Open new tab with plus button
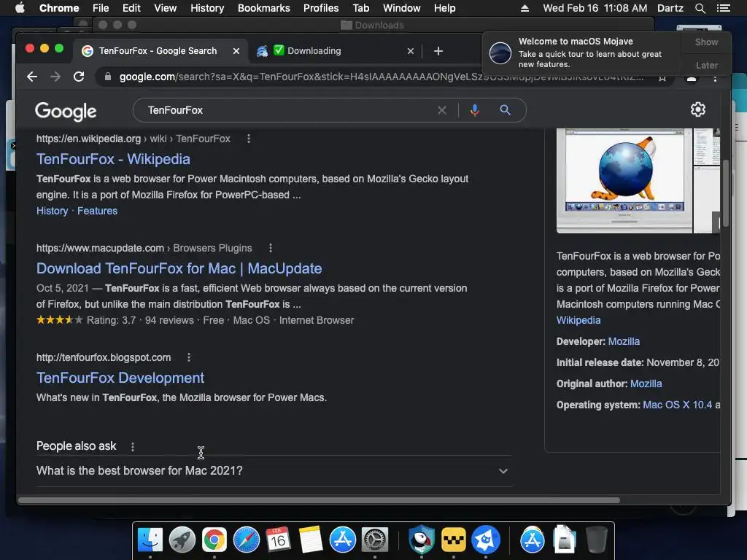This screenshot has height=560, width=747. (438, 51)
